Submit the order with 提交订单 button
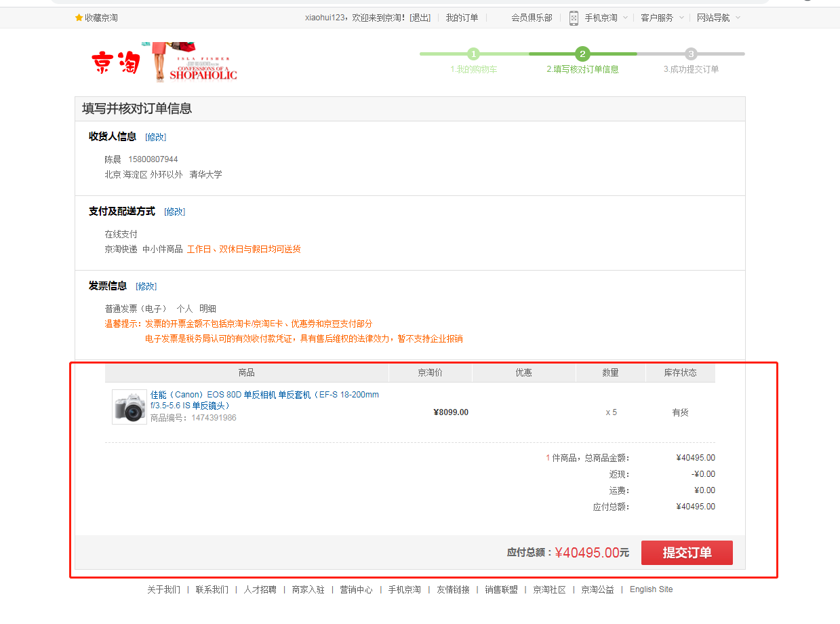The height and width of the screenshot is (624, 840). [x=687, y=553]
